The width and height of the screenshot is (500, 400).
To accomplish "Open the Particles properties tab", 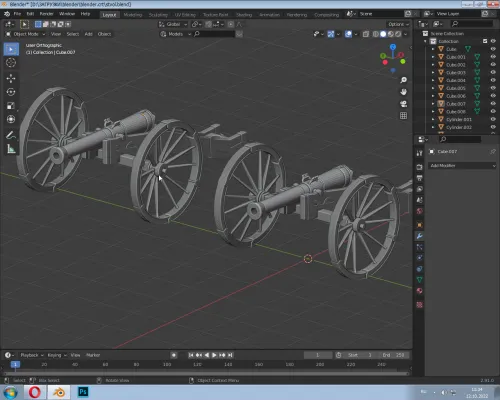I will tap(419, 247).
